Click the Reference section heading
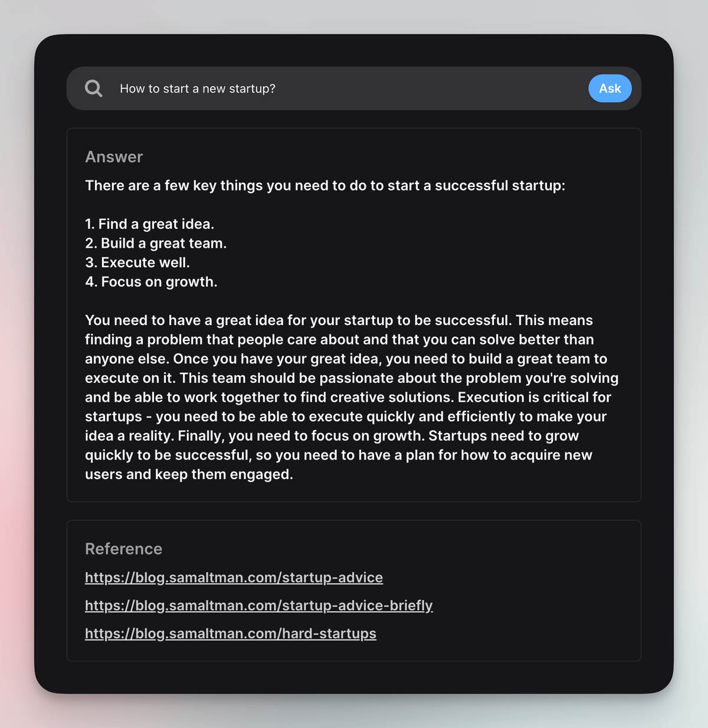 [x=123, y=549]
